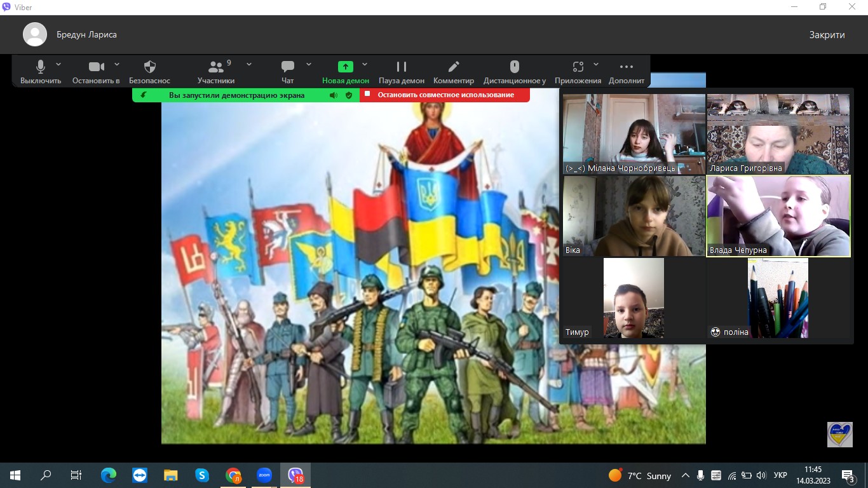Open the Windows Start menu
This screenshot has width=868, height=488.
pyautogui.click(x=15, y=475)
